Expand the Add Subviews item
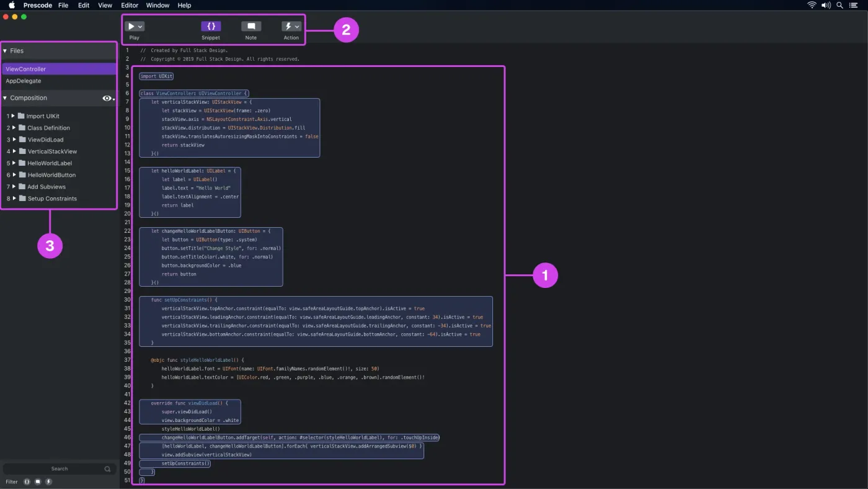The width and height of the screenshot is (868, 489). (14, 187)
